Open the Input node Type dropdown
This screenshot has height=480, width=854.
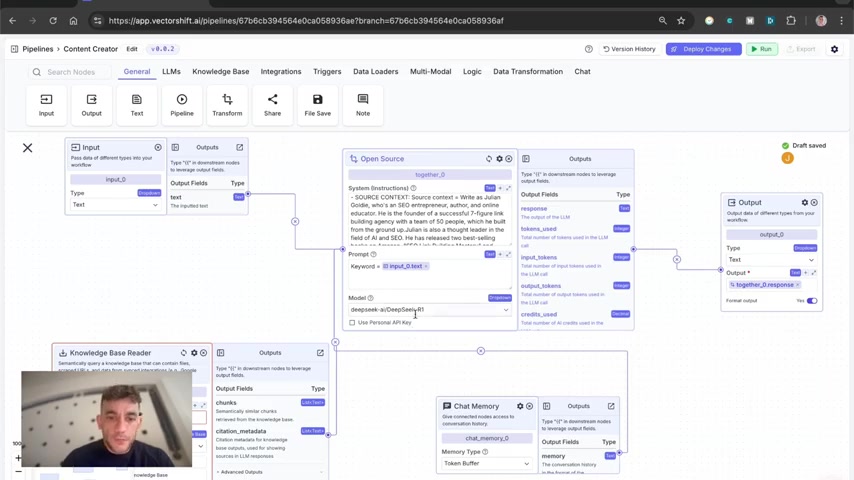(x=115, y=205)
